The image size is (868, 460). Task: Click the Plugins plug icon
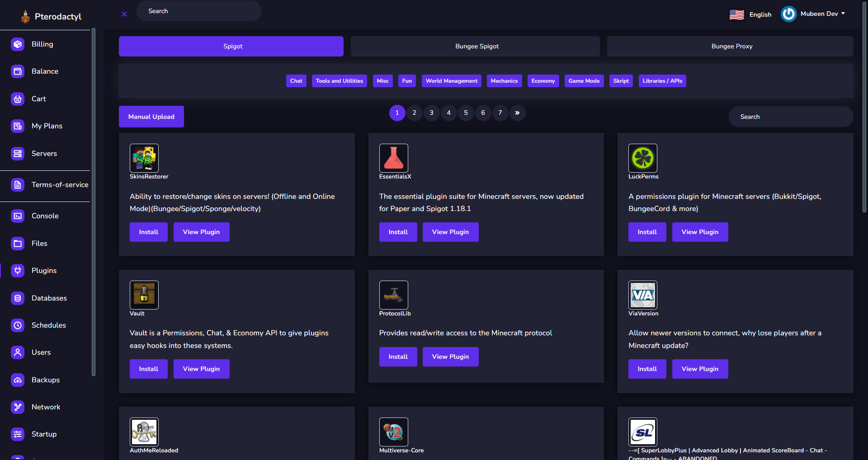pos(18,271)
